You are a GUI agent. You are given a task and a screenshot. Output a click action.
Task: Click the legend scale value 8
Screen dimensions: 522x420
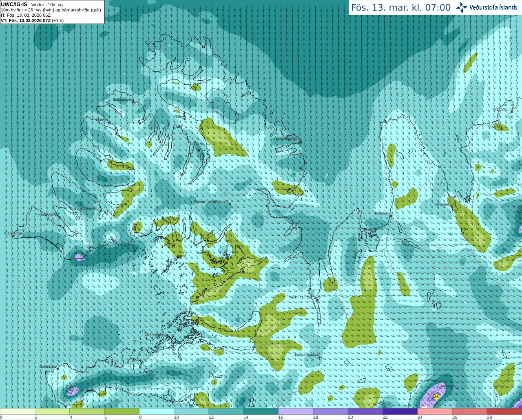click(x=141, y=417)
